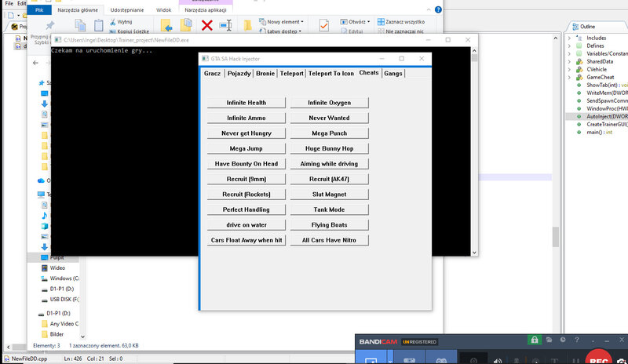The image size is (628, 364).
Task: Open the Widok ribbon tab in Explorer
Action: 163,10
